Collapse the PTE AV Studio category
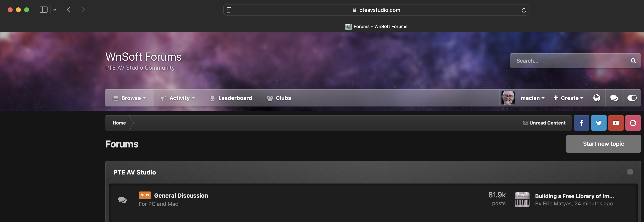The width and height of the screenshot is (644, 222). point(630,172)
